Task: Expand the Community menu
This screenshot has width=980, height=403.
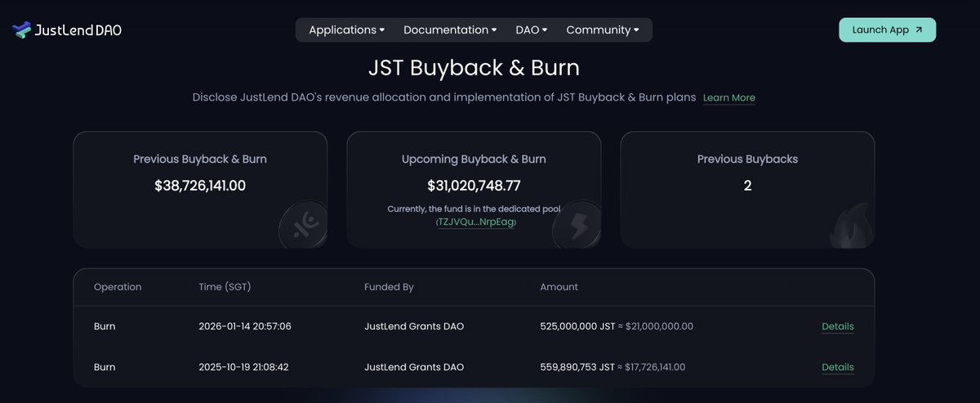Action: click(603, 30)
